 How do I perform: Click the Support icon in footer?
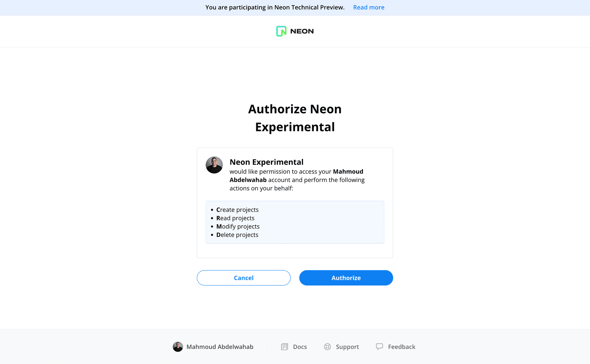coord(328,346)
